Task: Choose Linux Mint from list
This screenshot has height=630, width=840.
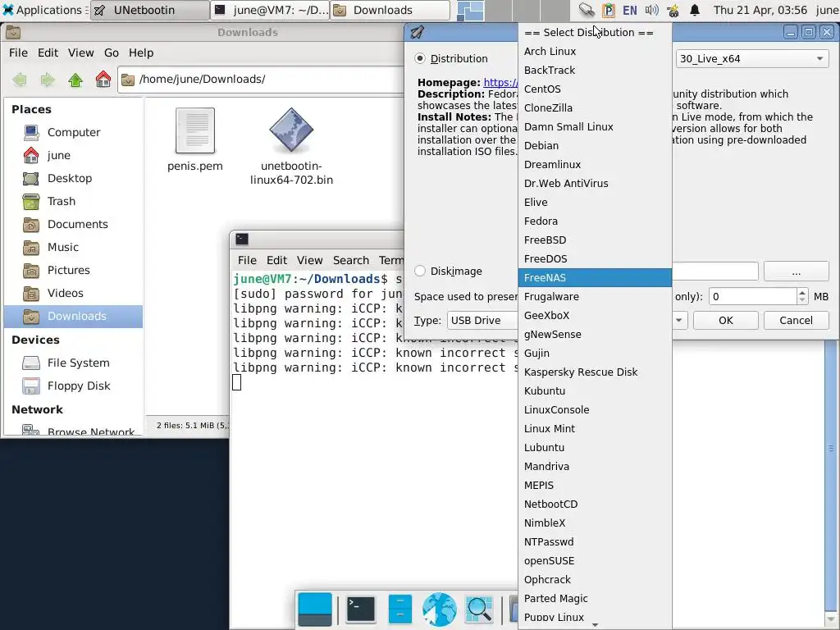Action: click(595, 428)
